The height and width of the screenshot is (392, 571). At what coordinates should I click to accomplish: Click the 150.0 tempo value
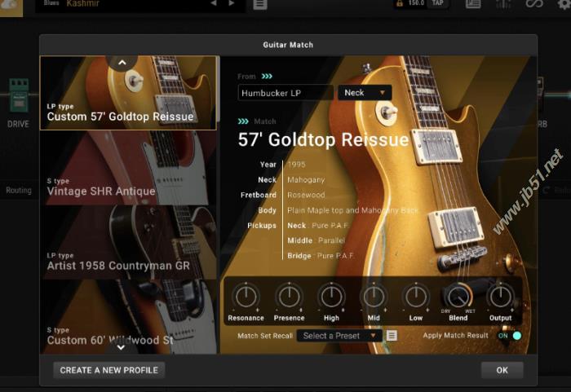point(416,3)
